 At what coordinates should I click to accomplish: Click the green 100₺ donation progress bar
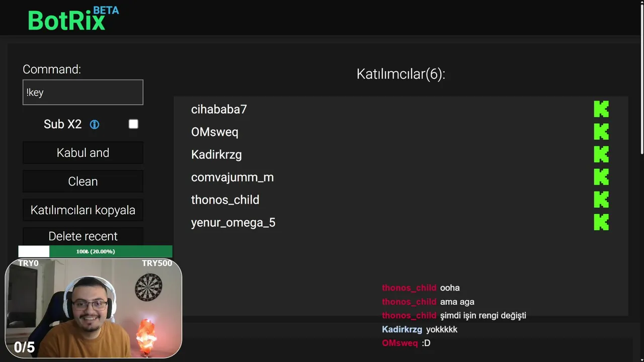coord(96,251)
